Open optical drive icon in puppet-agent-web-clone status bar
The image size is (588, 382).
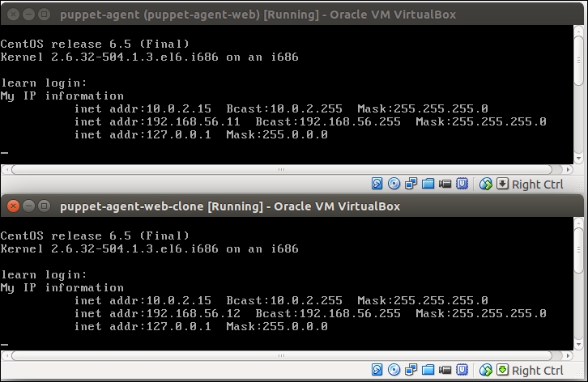(394, 371)
